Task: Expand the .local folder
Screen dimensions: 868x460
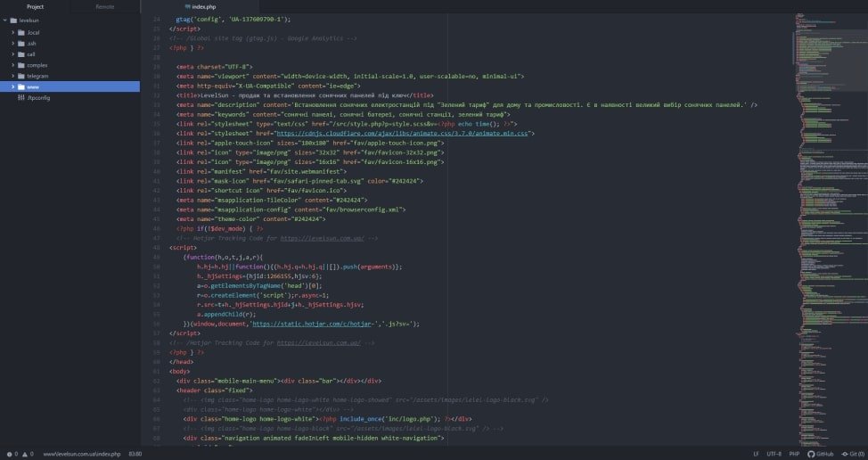Action: [x=13, y=33]
